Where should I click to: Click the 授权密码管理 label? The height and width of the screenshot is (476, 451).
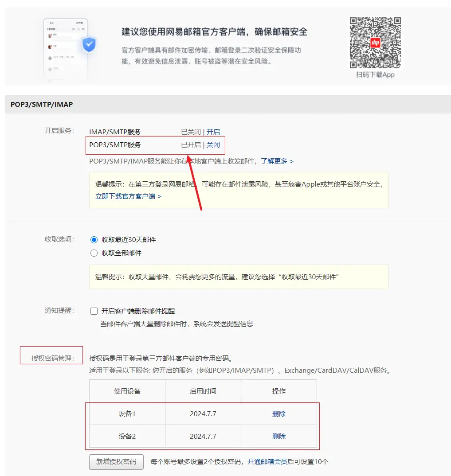click(52, 358)
